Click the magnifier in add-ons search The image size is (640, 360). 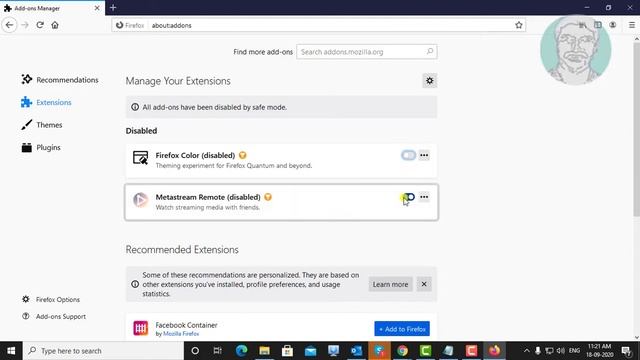point(429,51)
